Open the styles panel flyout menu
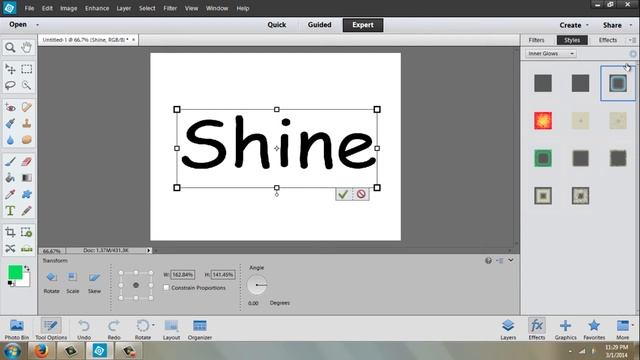 pyautogui.click(x=632, y=40)
